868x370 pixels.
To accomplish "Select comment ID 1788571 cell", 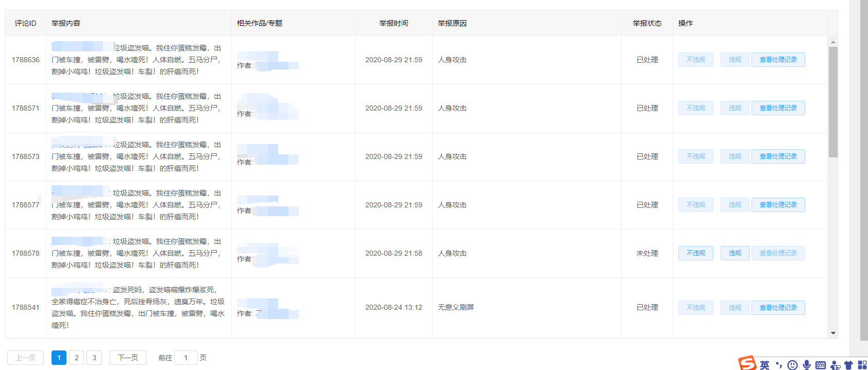I will click(25, 108).
